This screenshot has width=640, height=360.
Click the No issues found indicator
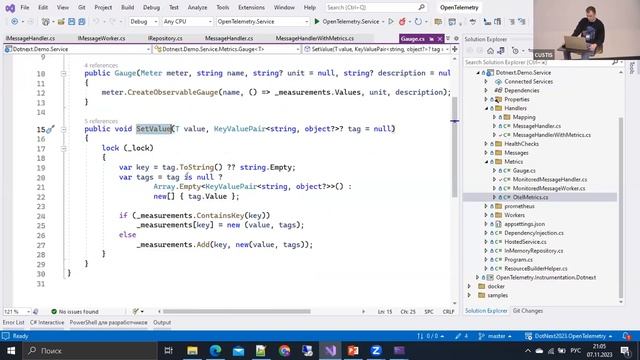coord(75,311)
